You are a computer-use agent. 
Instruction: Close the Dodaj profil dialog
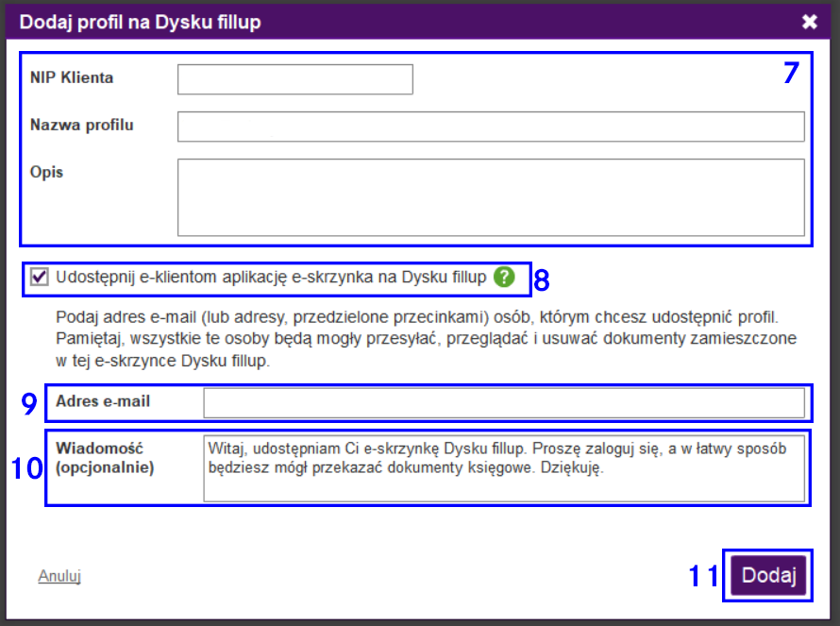click(x=810, y=22)
